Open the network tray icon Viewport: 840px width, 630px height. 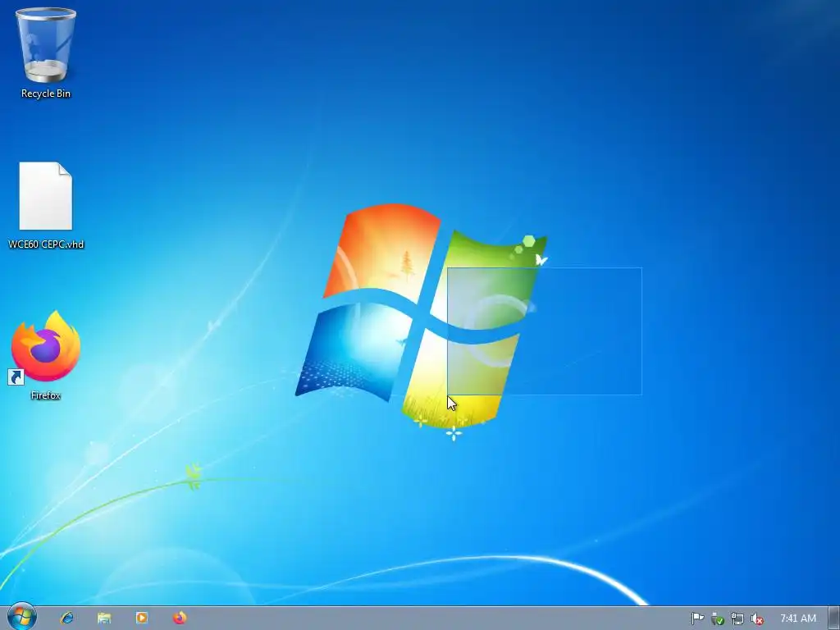coord(737,619)
